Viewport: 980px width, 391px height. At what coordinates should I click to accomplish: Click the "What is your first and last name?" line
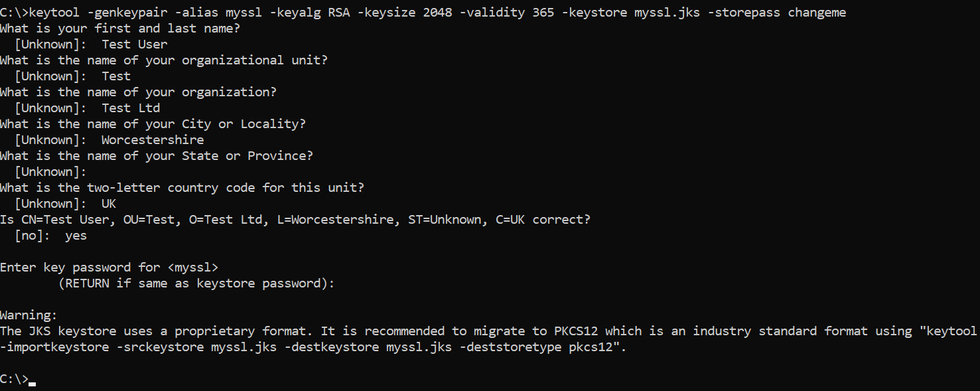pyautogui.click(x=120, y=29)
